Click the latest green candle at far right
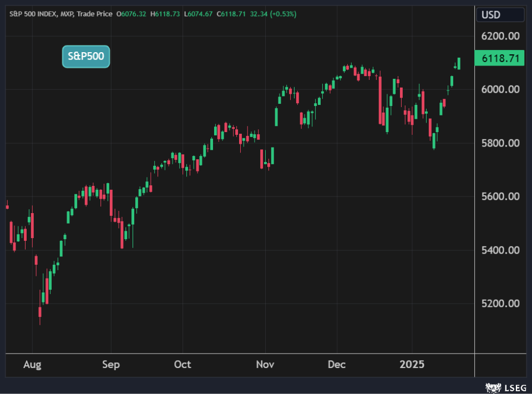This screenshot has height=394, width=532. pyautogui.click(x=459, y=64)
